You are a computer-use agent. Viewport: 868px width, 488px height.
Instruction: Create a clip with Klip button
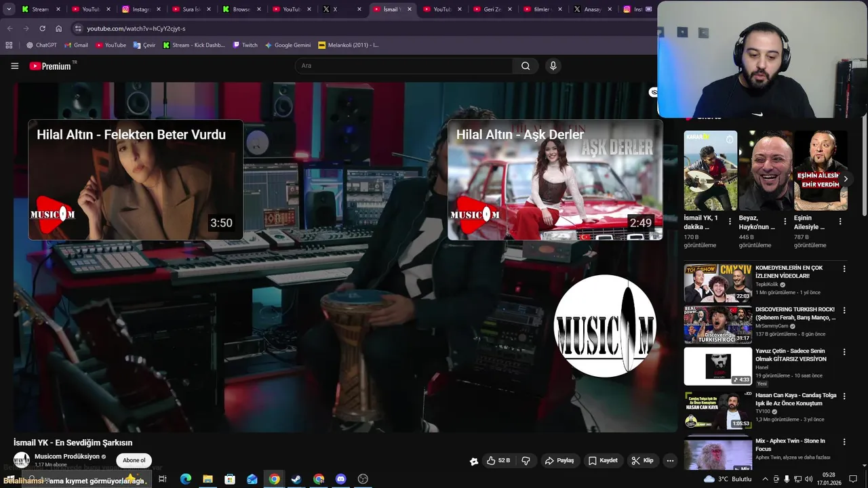(642, 461)
